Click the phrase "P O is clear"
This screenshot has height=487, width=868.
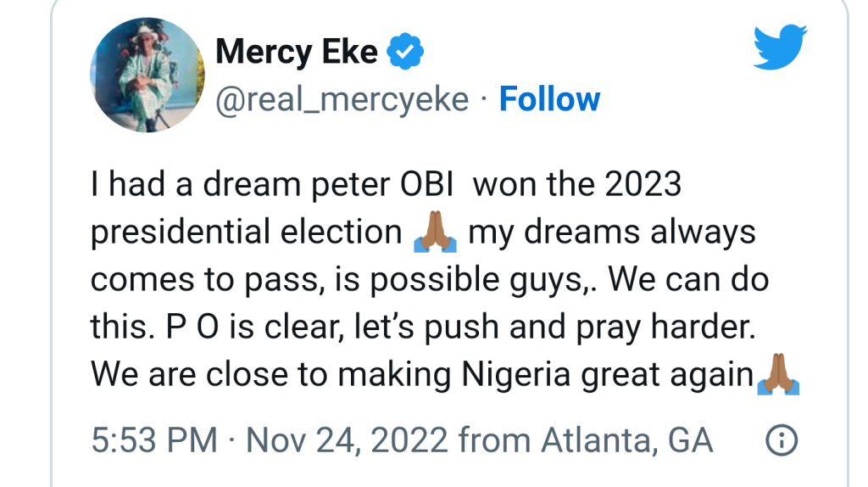coord(255,327)
